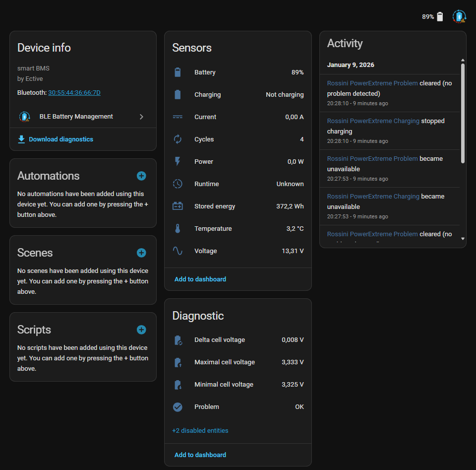The image size is (476, 470).
Task: Download diagnostics for this device
Action: point(60,139)
